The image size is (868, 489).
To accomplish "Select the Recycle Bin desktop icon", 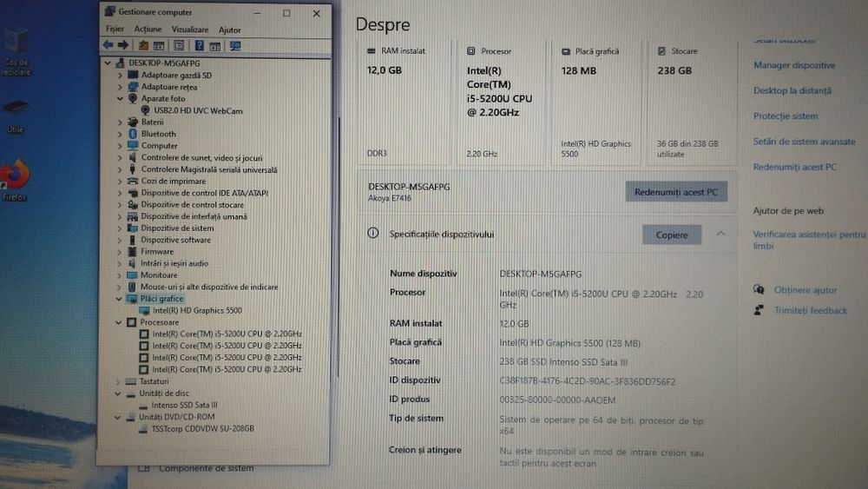I will point(16,51).
